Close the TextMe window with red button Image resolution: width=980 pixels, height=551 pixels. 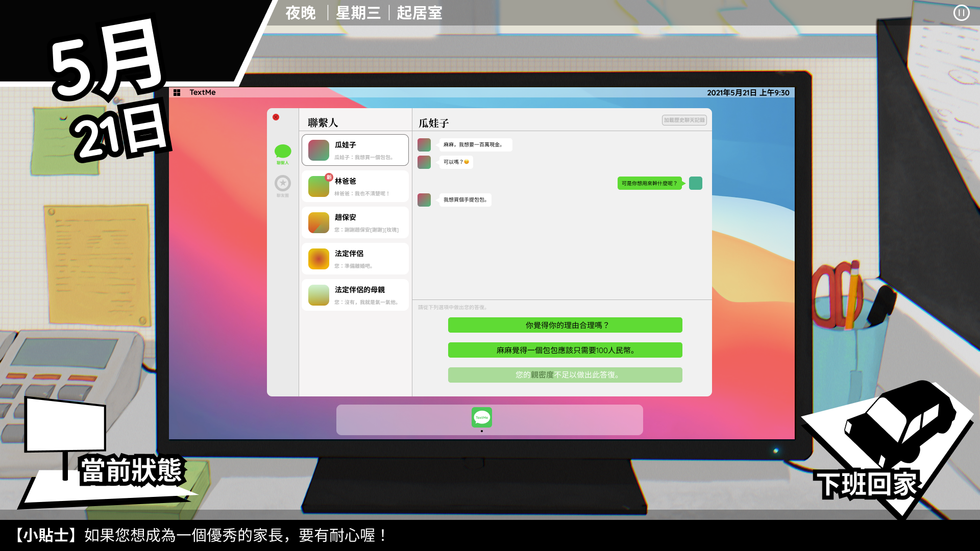pyautogui.click(x=276, y=117)
